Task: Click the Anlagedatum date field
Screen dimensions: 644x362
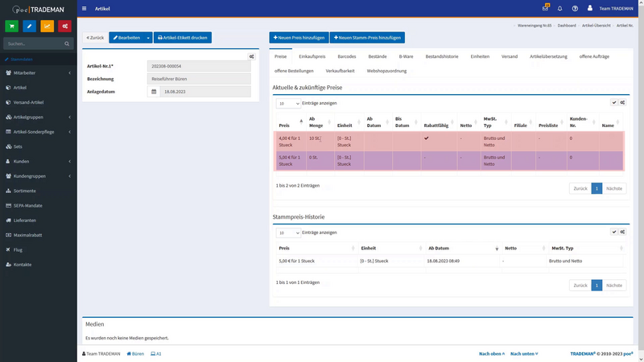Action: pos(205,92)
